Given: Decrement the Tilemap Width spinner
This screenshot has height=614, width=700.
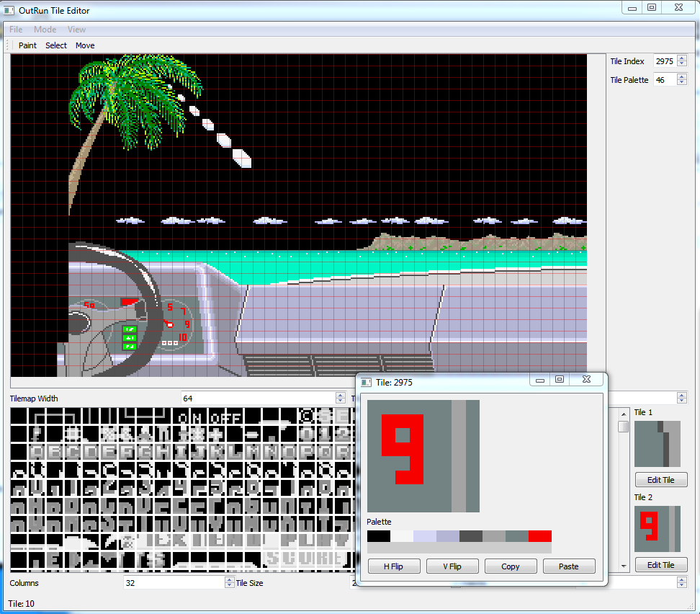Looking at the screenshot, I should (341, 401).
